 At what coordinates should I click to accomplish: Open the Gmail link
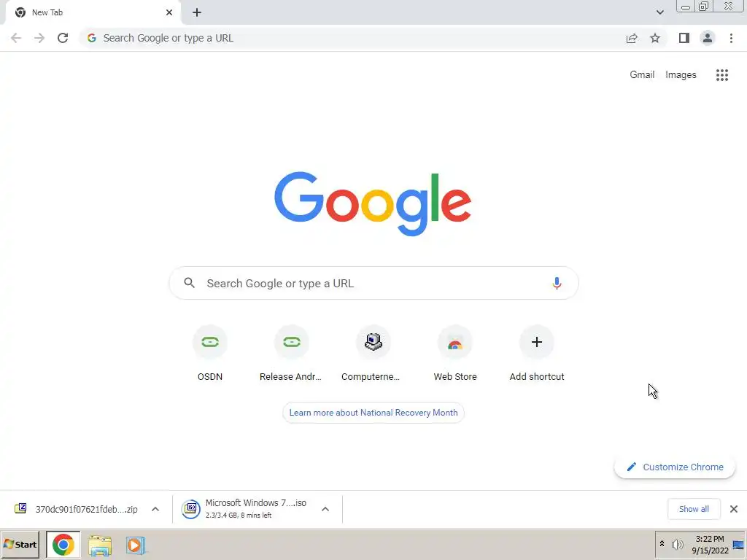click(642, 75)
